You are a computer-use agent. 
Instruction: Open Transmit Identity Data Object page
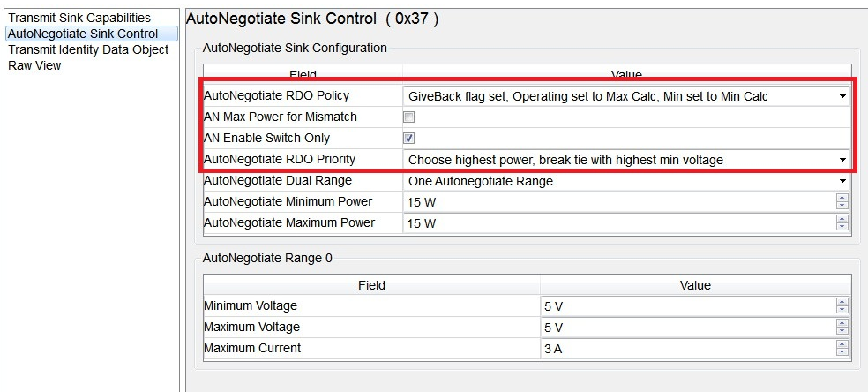click(88, 49)
